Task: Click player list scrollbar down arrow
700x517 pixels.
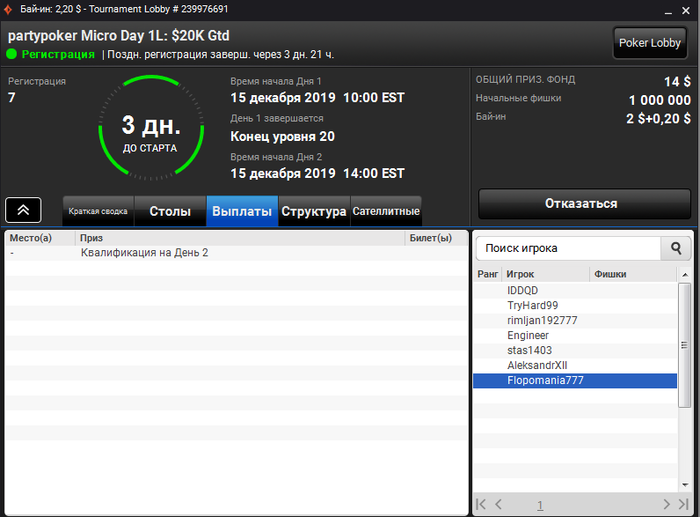Action: 685,485
